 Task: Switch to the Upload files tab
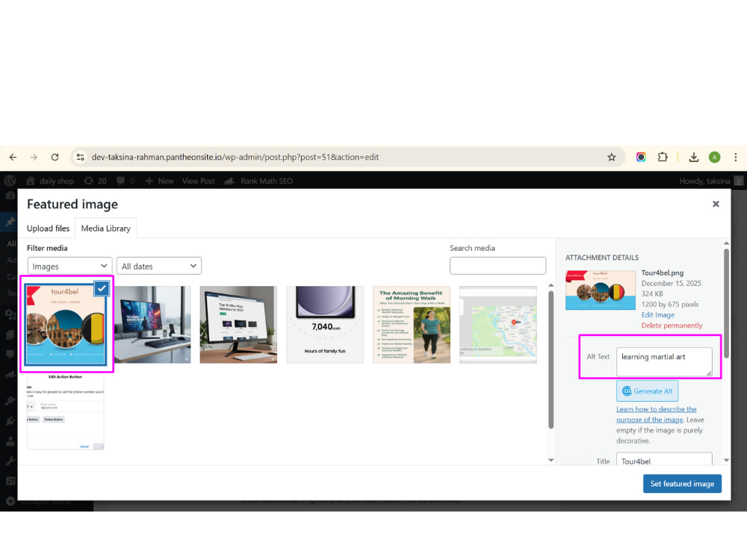[x=48, y=228]
